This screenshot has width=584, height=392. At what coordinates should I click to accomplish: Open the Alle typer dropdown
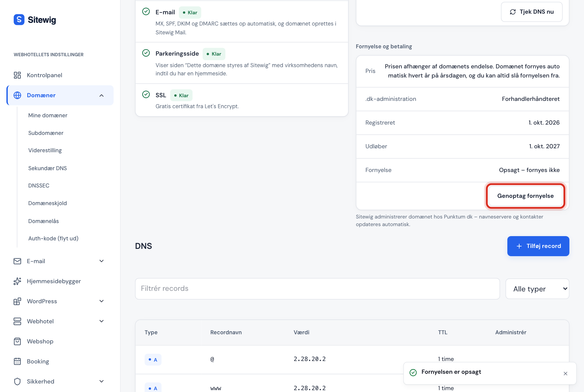(x=537, y=289)
